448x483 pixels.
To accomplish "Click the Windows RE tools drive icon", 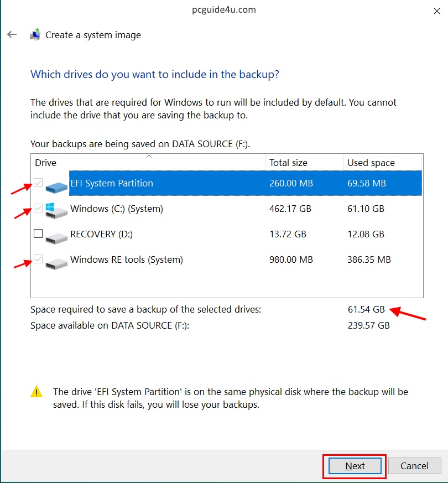I will click(56, 262).
